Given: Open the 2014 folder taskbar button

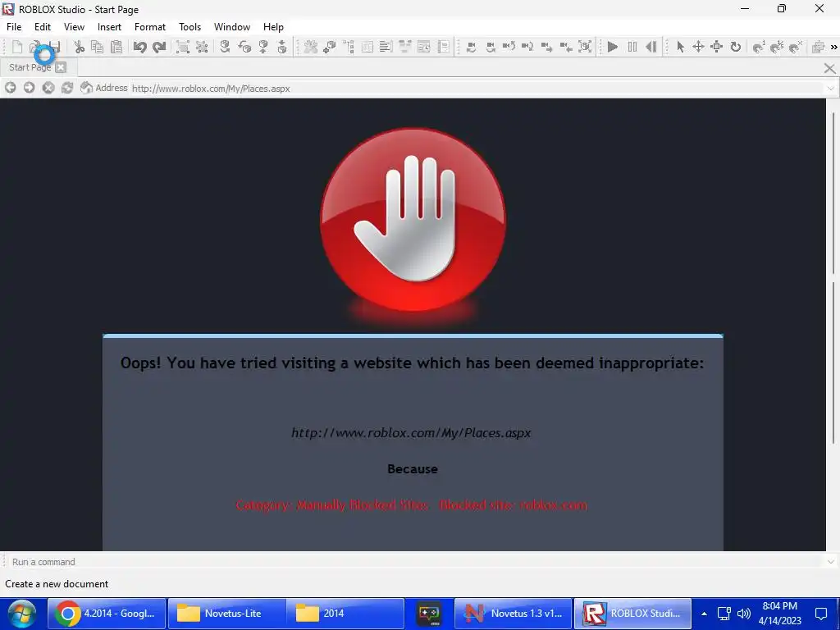Looking at the screenshot, I should pyautogui.click(x=345, y=614).
